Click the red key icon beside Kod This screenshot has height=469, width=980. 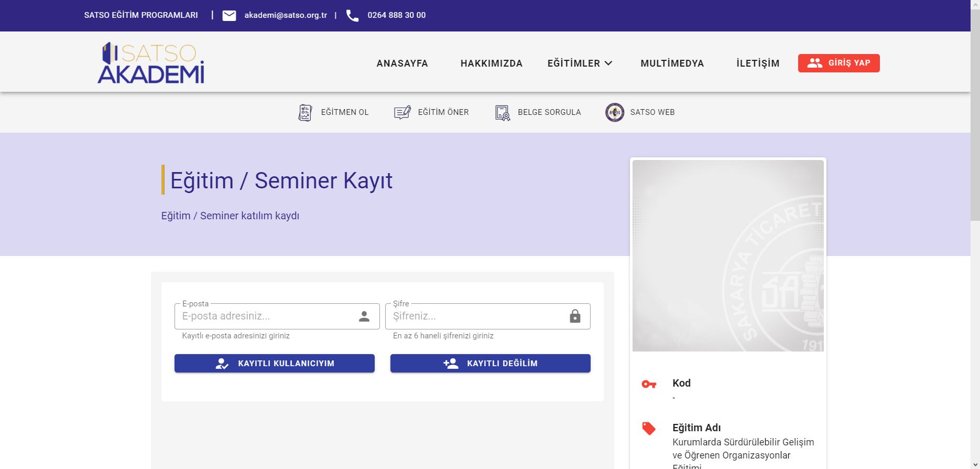coord(649,384)
